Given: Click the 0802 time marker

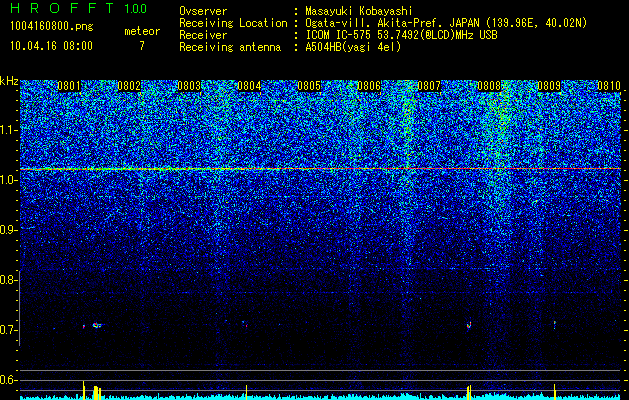Looking at the screenshot, I should 129,86.
